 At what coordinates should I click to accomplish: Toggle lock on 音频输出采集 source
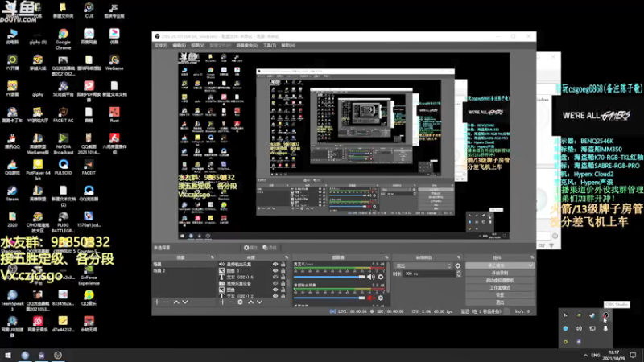283,265
